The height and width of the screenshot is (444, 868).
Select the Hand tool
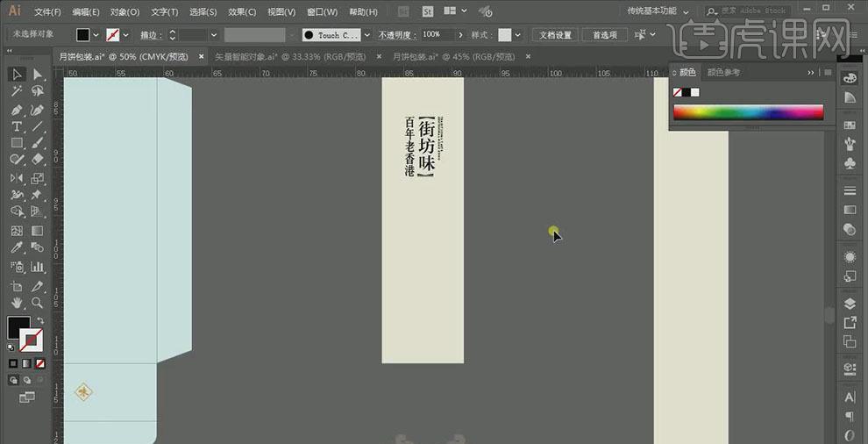pos(17,303)
